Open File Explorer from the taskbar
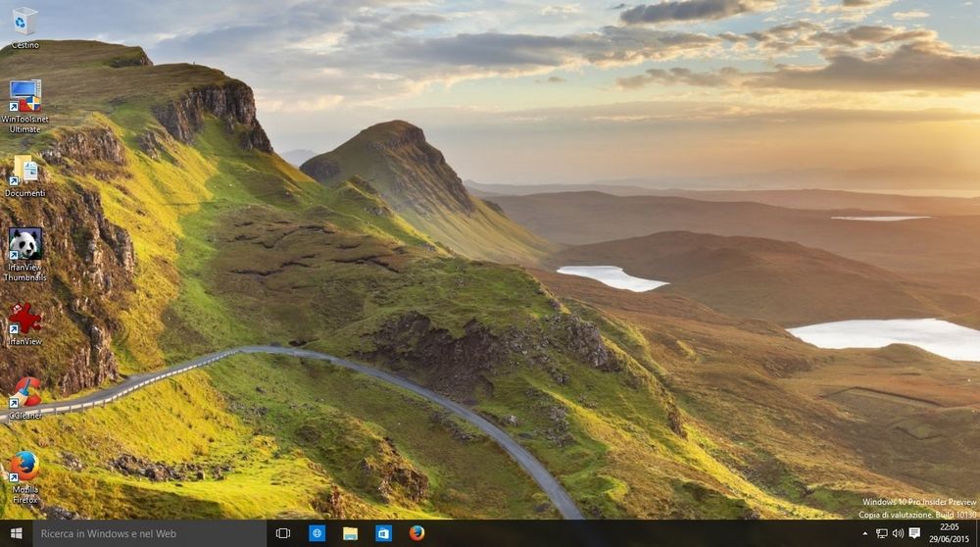The height and width of the screenshot is (547, 980). click(350, 533)
